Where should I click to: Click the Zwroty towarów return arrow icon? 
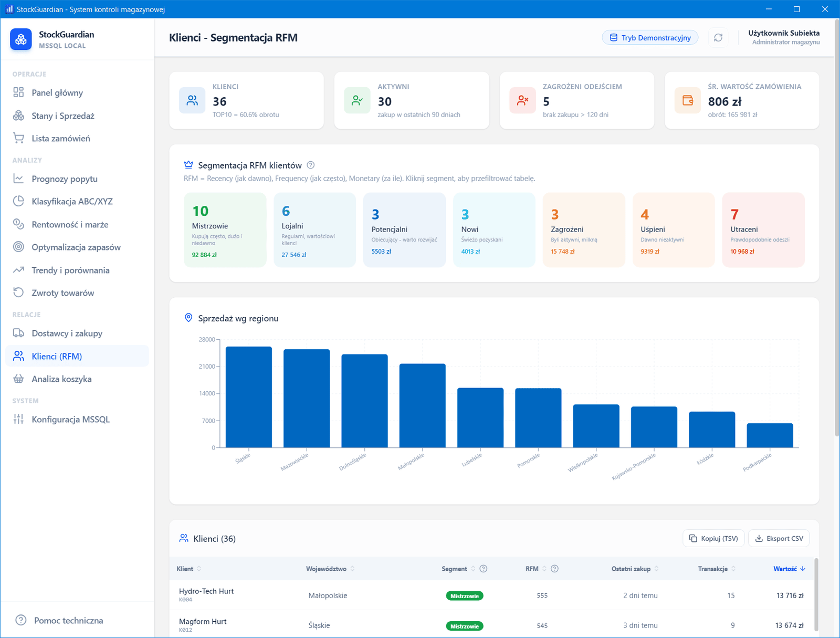click(x=18, y=292)
